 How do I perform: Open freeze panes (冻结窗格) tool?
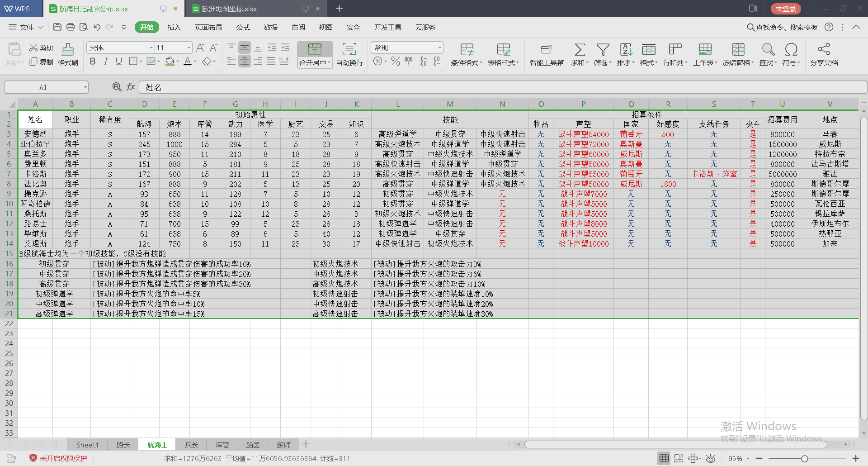(738, 55)
